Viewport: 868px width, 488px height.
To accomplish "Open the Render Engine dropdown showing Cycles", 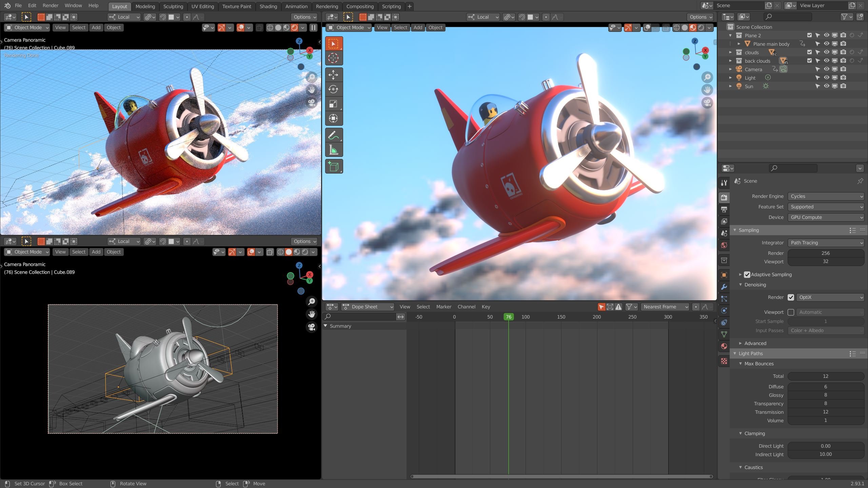I will click(x=826, y=196).
